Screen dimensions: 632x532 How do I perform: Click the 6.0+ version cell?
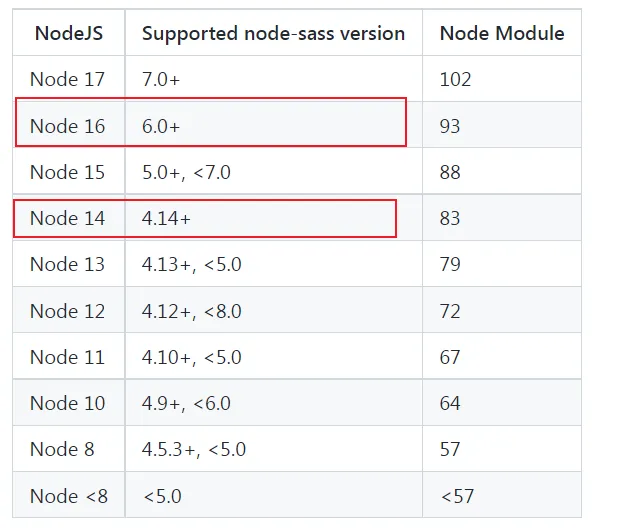pos(161,126)
